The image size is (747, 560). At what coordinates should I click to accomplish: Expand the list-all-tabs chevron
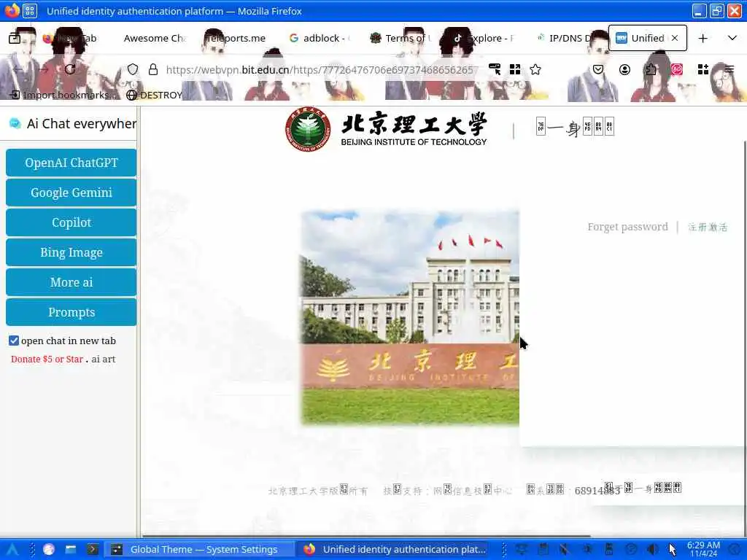tap(732, 38)
